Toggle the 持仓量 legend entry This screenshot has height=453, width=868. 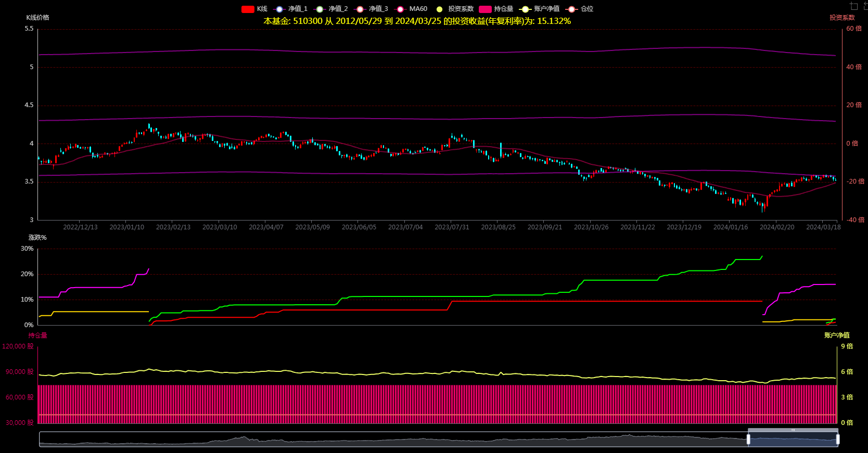(x=496, y=9)
